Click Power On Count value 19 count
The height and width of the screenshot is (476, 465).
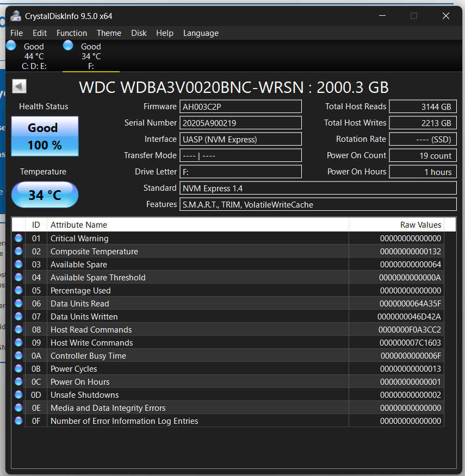[423, 155]
